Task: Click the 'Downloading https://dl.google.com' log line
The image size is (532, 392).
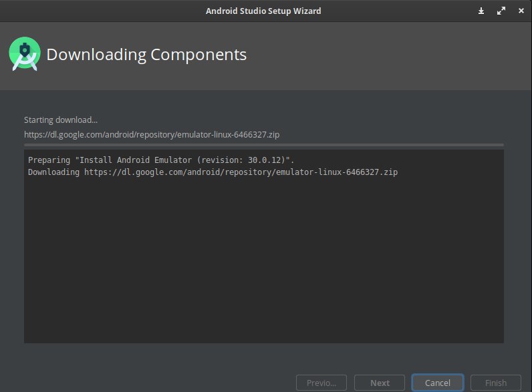Action: coord(213,172)
